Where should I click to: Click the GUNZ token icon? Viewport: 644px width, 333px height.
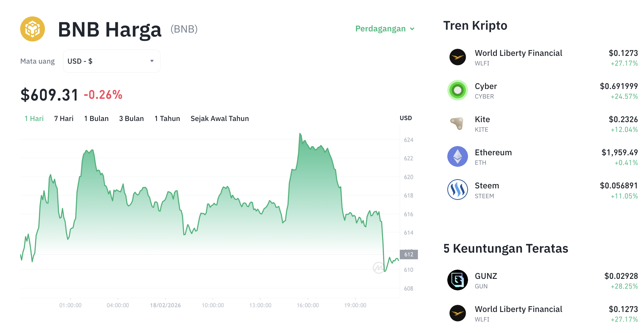[x=457, y=280]
